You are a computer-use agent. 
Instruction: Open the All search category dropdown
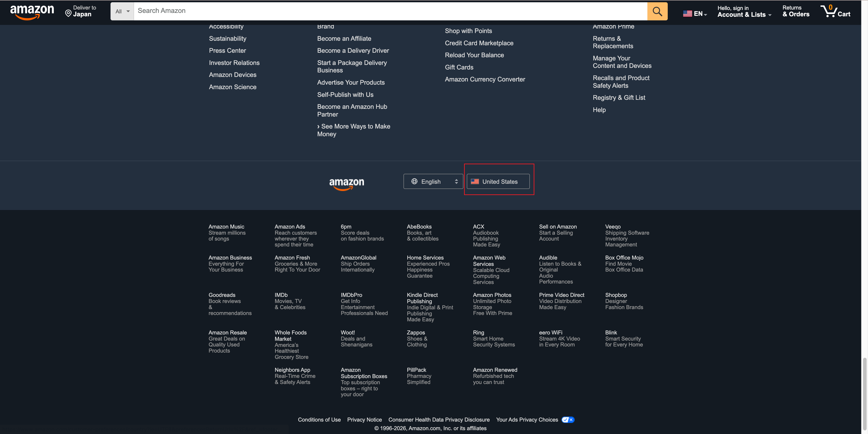[122, 12]
